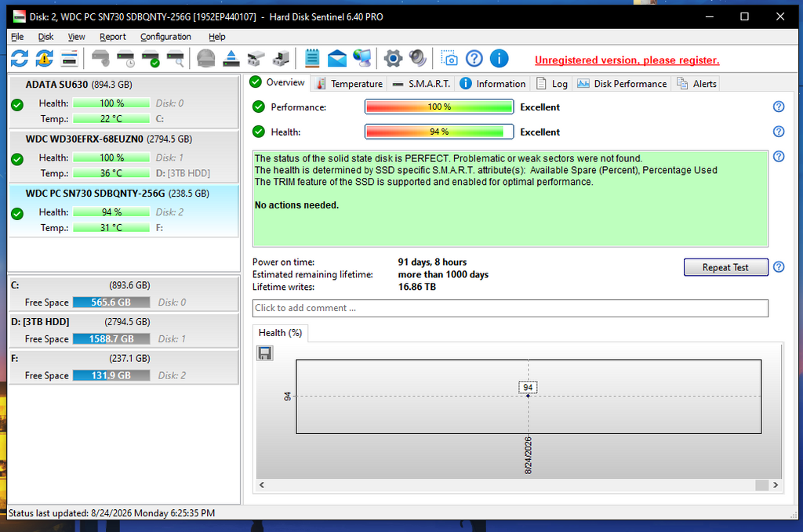Click the status last updated text
This screenshot has height=532, width=803.
111,512
